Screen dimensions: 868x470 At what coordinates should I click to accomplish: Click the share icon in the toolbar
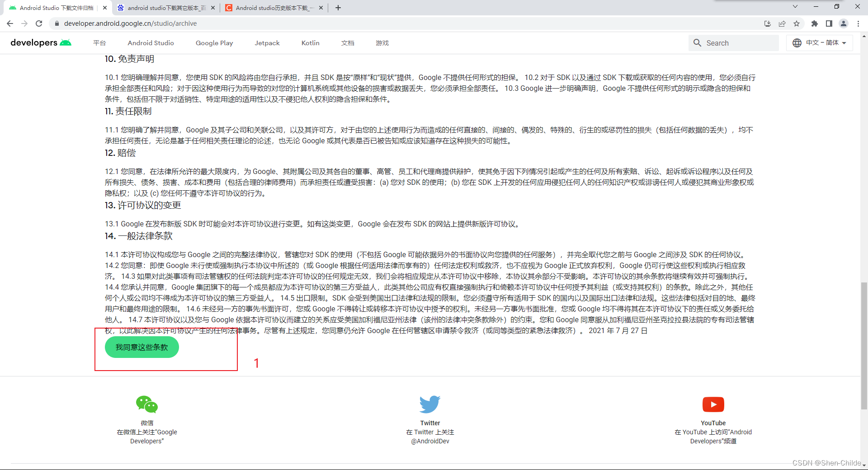point(783,23)
